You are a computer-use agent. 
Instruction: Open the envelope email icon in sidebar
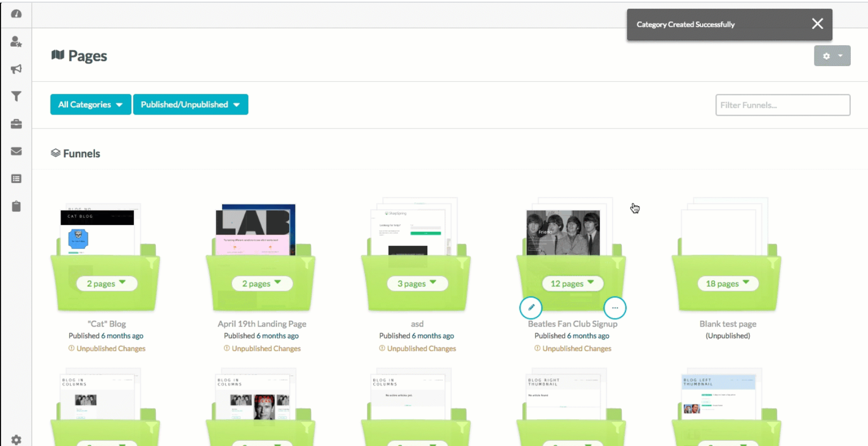[x=16, y=152]
